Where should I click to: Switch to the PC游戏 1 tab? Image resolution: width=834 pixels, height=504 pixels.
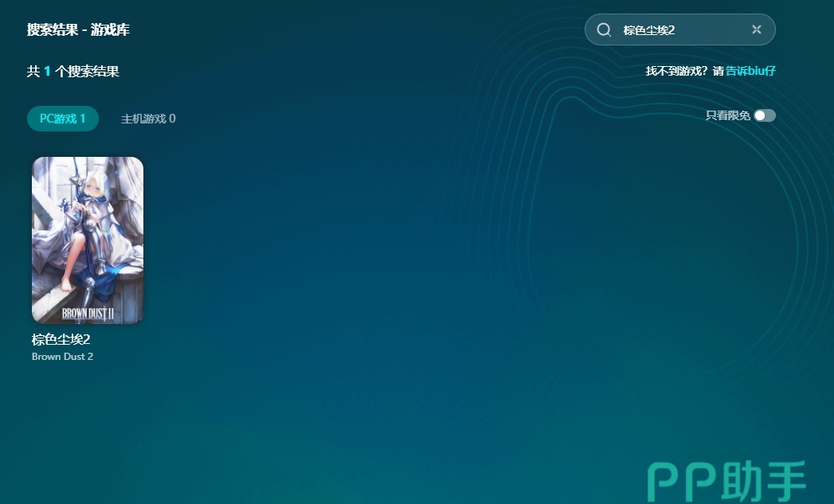point(63,119)
